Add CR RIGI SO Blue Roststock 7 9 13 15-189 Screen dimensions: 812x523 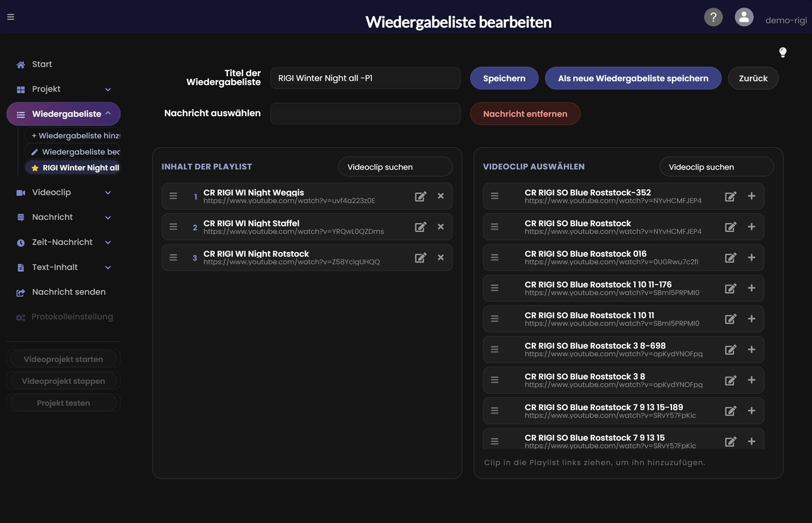(x=752, y=410)
